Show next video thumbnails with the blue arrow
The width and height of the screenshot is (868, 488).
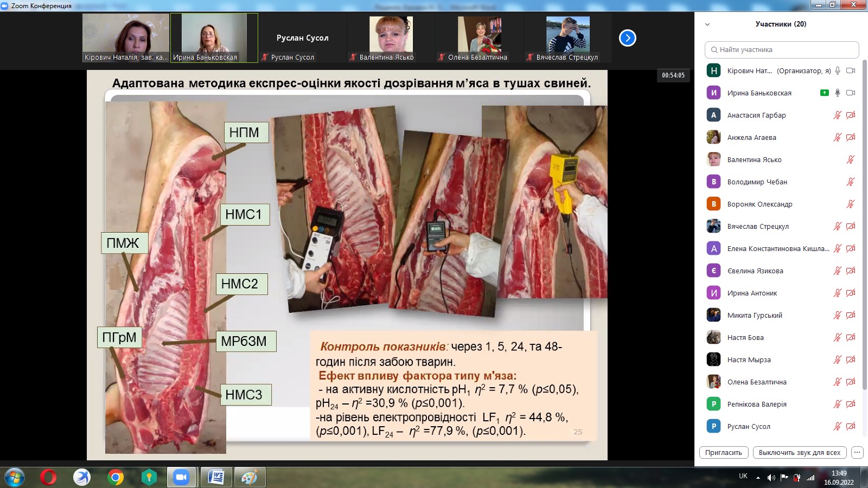[628, 38]
